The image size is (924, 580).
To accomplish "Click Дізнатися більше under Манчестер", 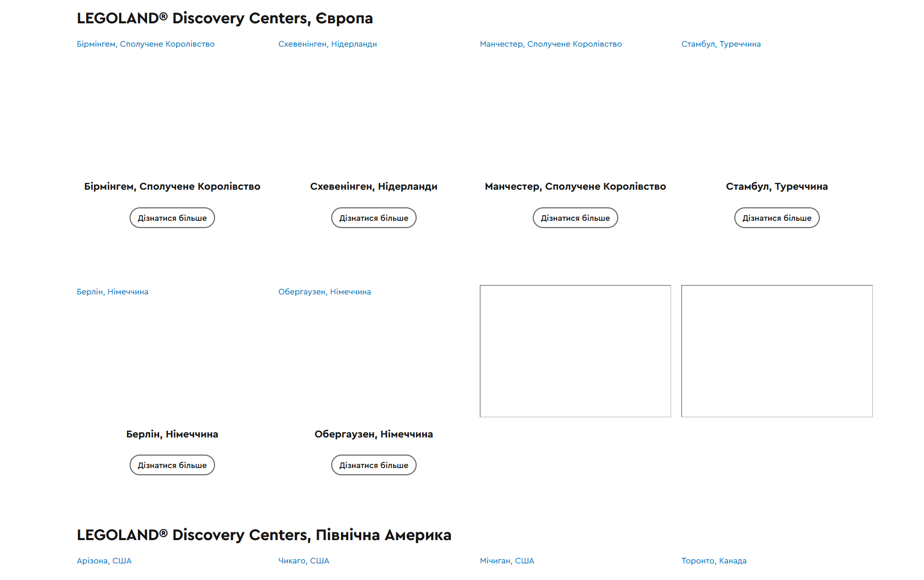I will pos(575,218).
